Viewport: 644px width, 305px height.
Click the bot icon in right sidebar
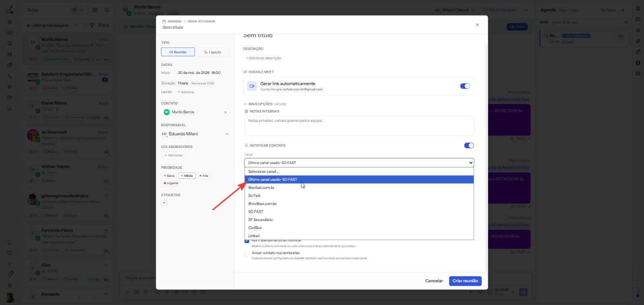638,30
